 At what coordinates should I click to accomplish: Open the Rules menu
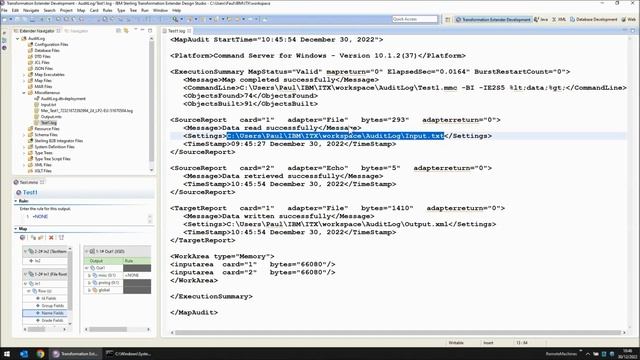(x=107, y=10)
